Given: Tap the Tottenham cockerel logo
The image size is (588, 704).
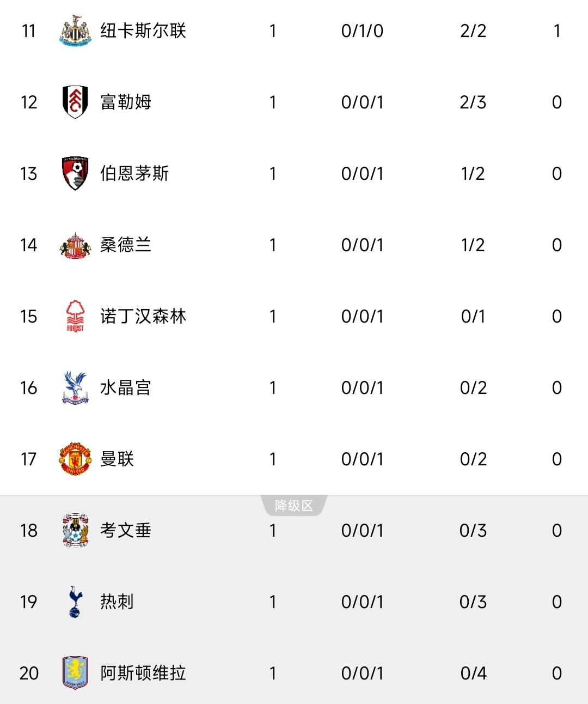Looking at the screenshot, I should pos(75,602).
